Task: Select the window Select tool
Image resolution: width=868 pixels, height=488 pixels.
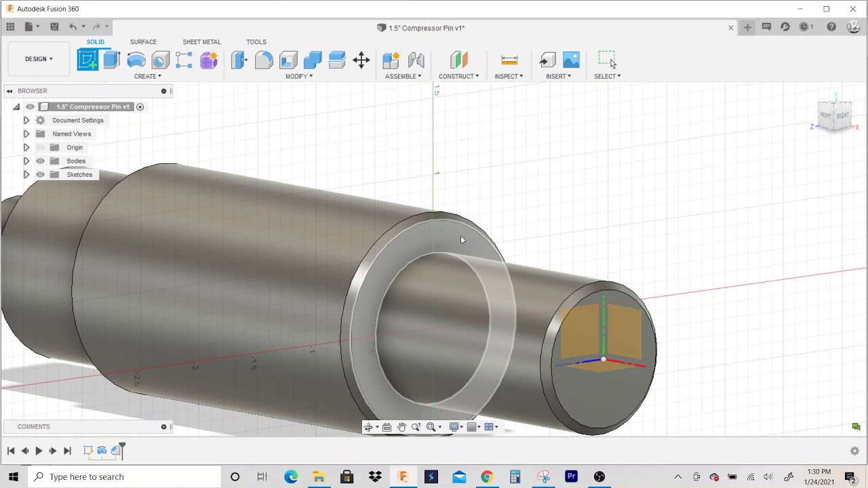Action: (x=608, y=60)
